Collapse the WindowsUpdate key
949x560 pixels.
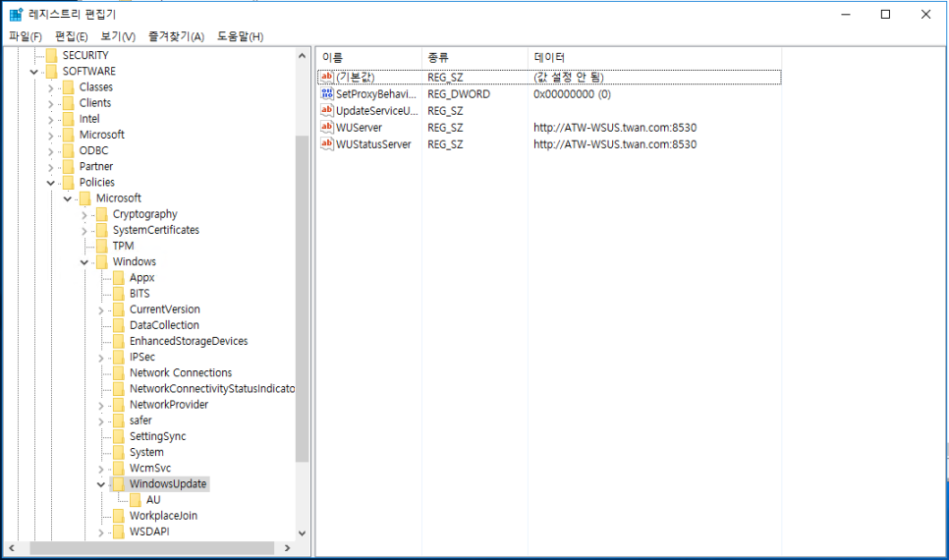click(101, 484)
